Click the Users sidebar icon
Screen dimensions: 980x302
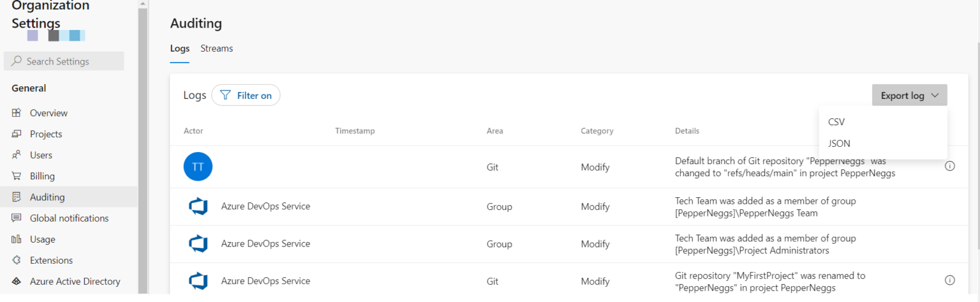[x=17, y=155]
